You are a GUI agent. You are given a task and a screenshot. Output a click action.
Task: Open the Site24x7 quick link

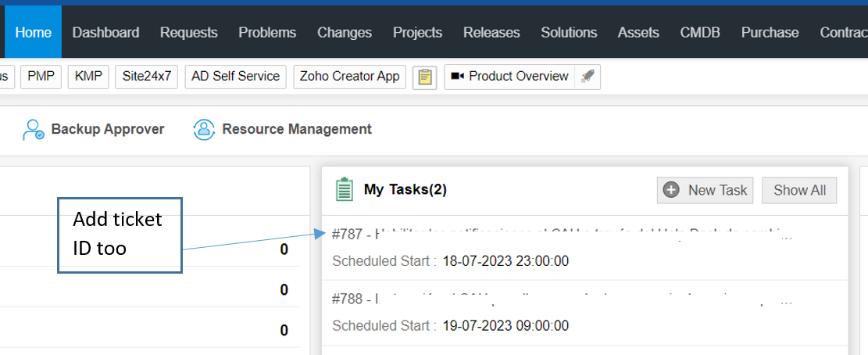coord(147,77)
